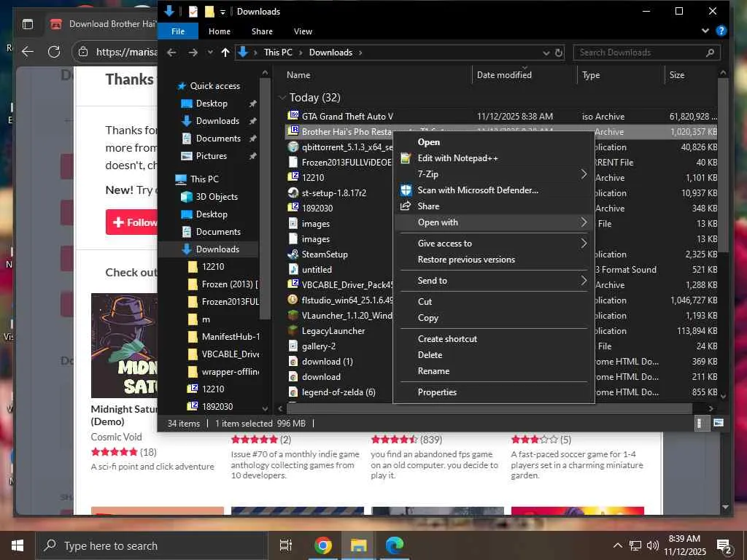Image resolution: width=747 pixels, height=560 pixels.
Task: Expand Give access to submenu
Action: click(x=494, y=244)
